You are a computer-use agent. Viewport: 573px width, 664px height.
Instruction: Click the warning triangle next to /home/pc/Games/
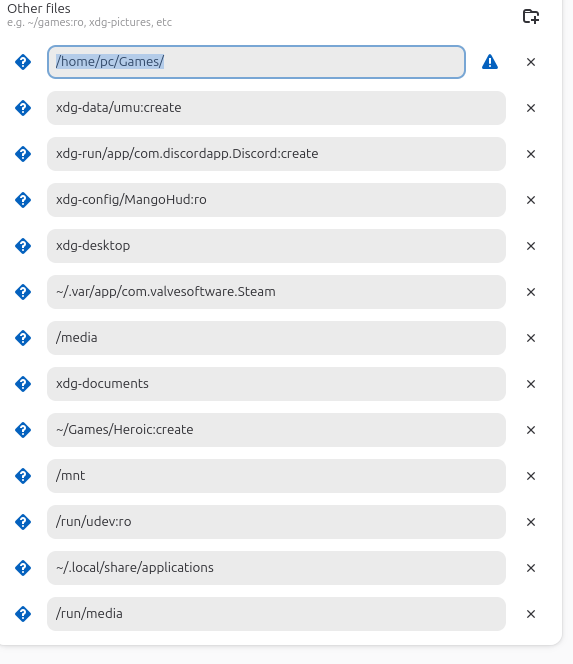[x=490, y=62]
